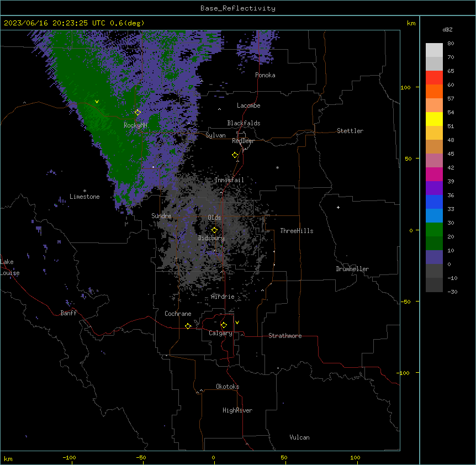Click the yellow V marker northwest of RockyMH
Viewport: 476px width, 465px height.
(x=97, y=102)
